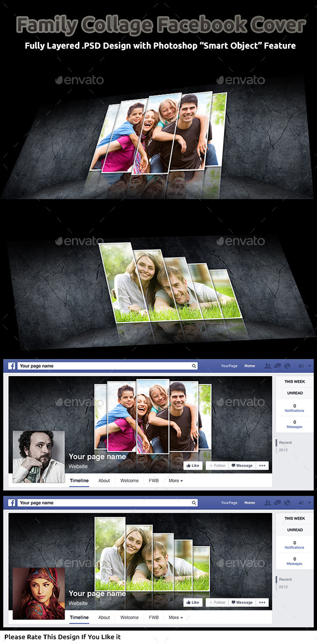Click the Facebook logo above the family cover mockup
Screen dimensions: 317x644
click(x=11, y=366)
